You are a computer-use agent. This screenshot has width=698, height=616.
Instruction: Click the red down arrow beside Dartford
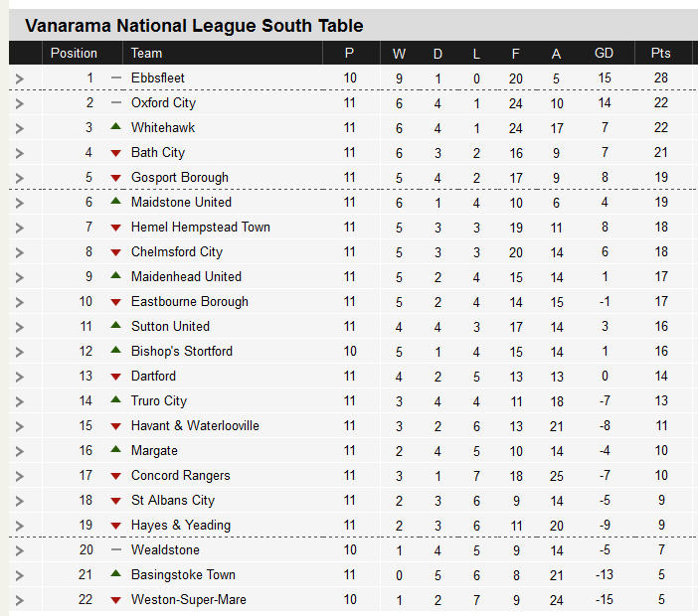click(x=115, y=377)
